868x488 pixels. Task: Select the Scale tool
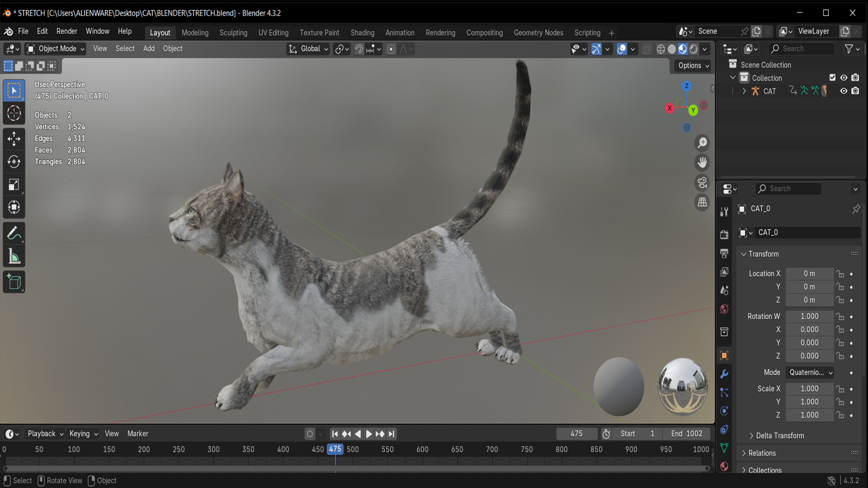point(14,185)
